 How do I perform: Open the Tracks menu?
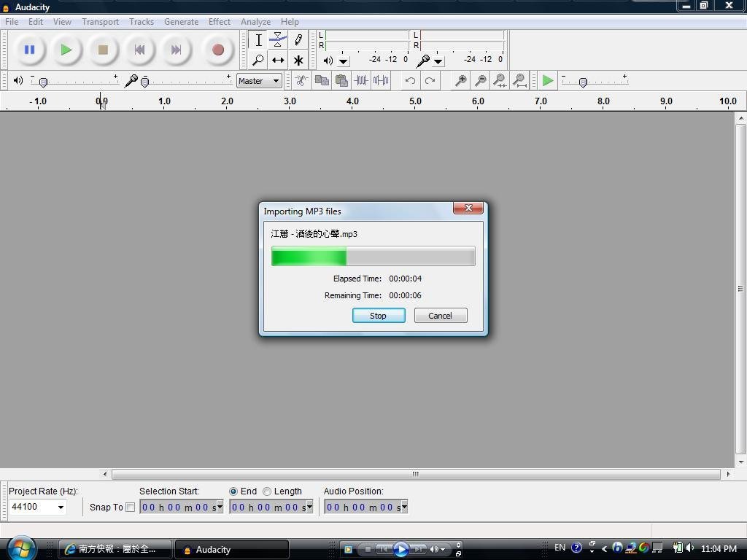point(142,22)
